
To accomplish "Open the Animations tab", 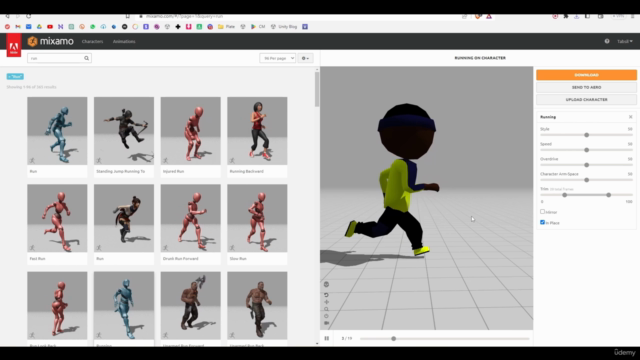I will tap(124, 41).
